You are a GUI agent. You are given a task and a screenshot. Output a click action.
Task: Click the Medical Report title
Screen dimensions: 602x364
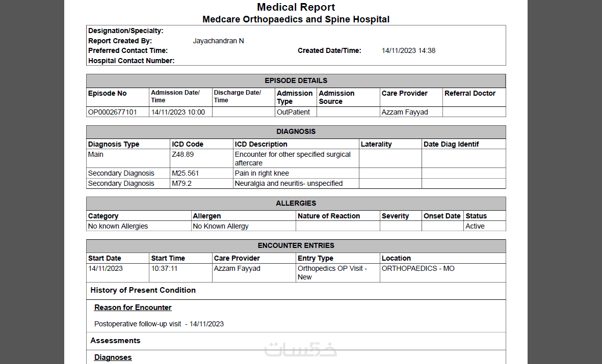point(296,7)
